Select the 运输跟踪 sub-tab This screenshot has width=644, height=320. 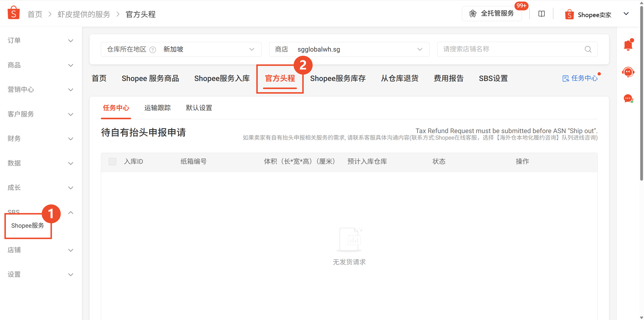pos(157,108)
